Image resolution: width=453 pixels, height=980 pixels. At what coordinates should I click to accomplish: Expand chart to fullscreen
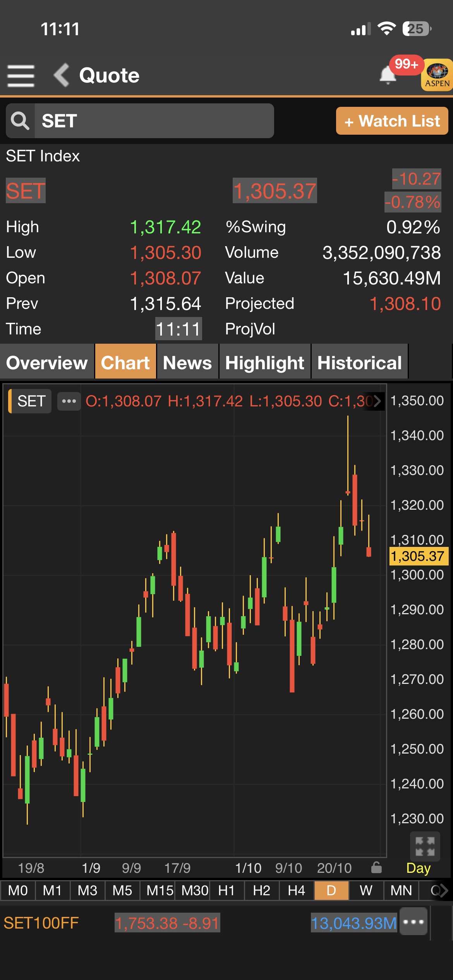pos(425,846)
